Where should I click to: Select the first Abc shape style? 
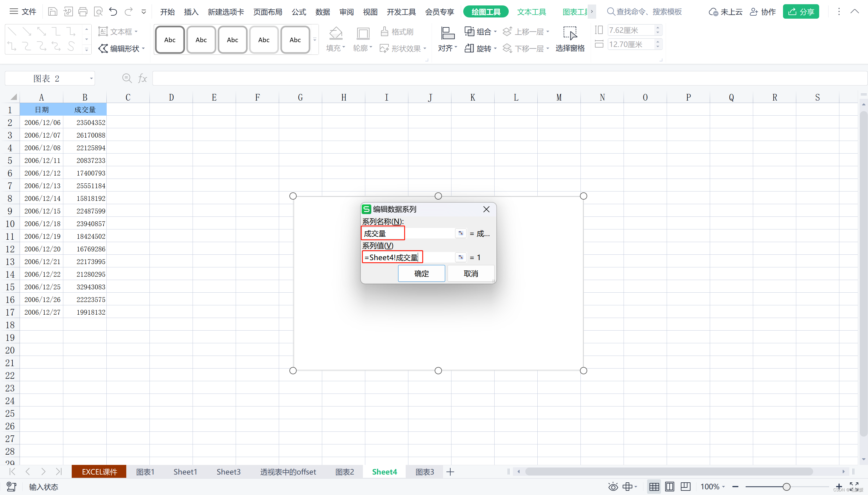[170, 40]
